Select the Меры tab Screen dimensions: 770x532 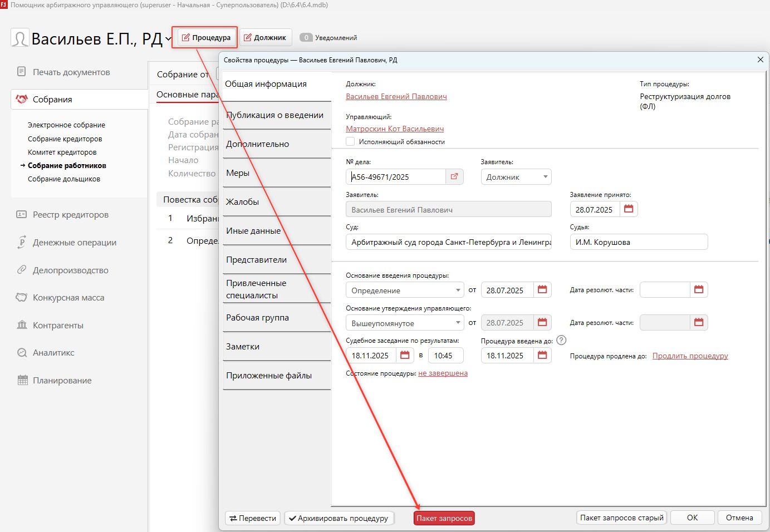click(277, 173)
